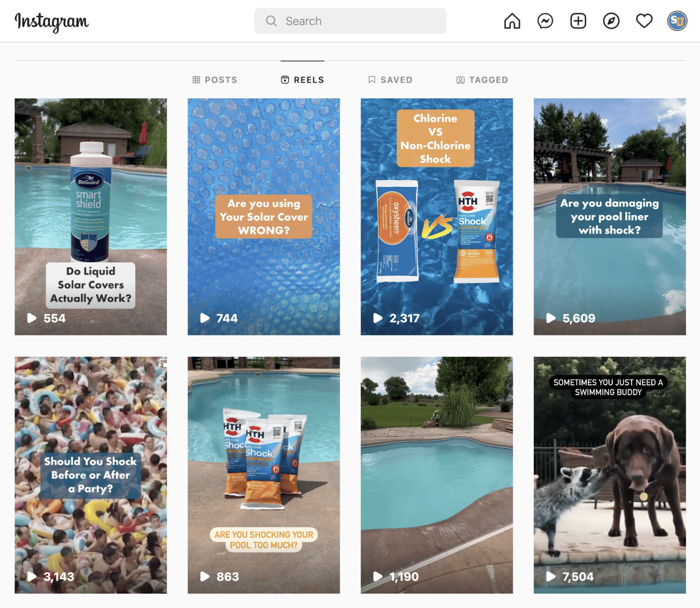
Task: Open the pool reel with 1,190 views
Action: [x=437, y=475]
